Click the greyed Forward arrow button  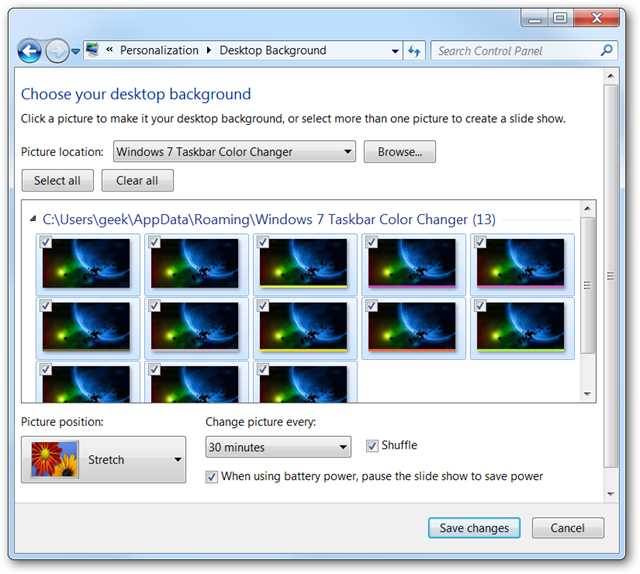57,51
